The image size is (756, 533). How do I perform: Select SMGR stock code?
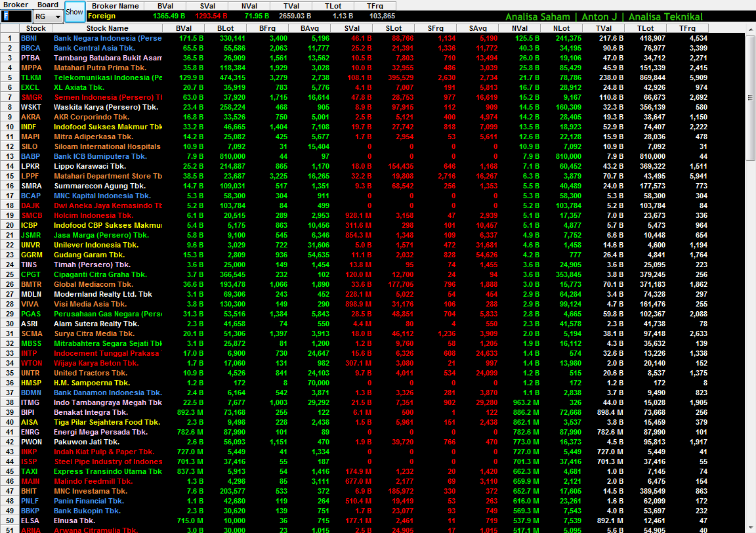[x=31, y=97]
